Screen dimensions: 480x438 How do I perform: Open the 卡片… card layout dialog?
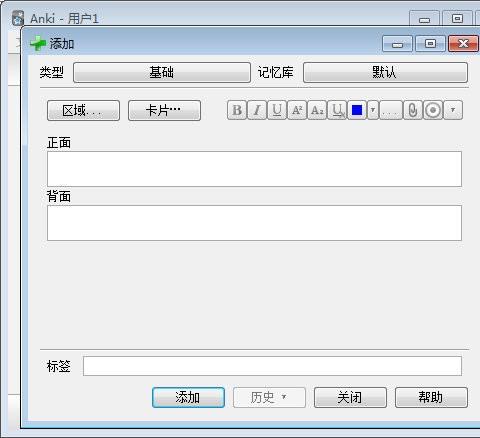tap(164, 110)
